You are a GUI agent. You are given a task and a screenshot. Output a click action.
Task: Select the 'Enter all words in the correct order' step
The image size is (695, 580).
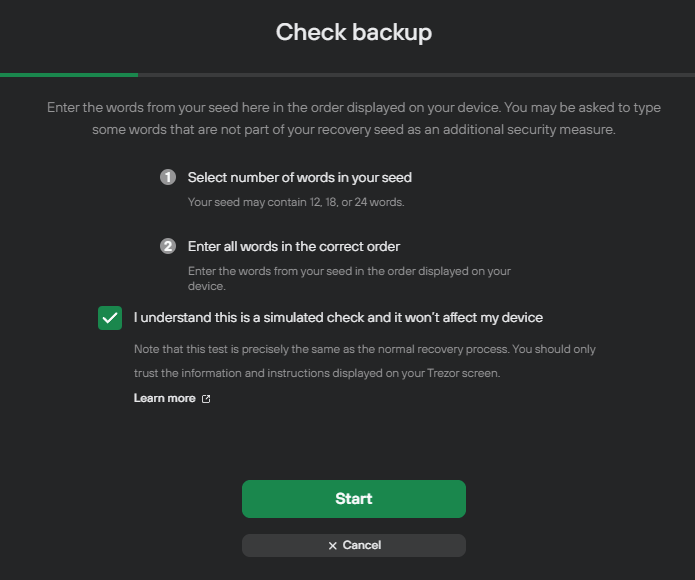point(294,246)
